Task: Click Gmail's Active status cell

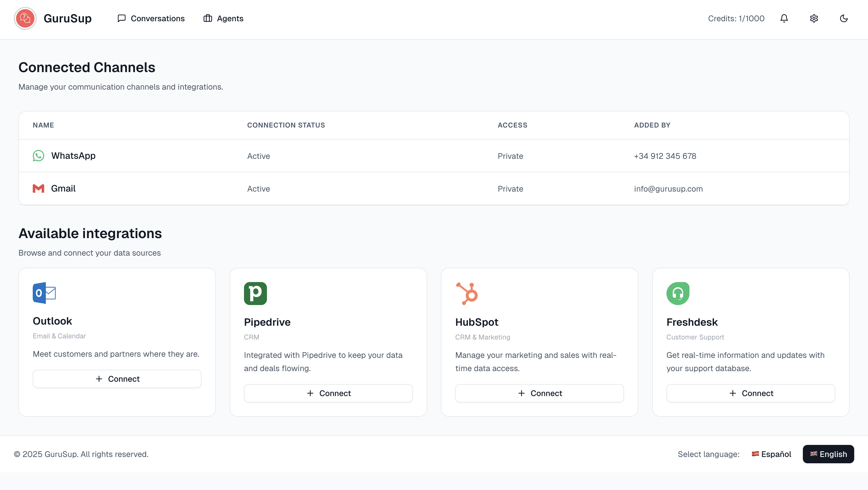Action: [x=258, y=189]
